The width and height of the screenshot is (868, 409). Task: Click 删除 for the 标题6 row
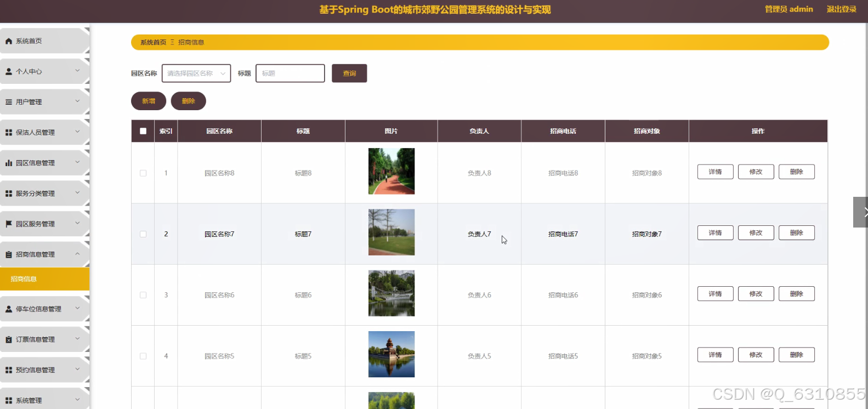point(796,294)
